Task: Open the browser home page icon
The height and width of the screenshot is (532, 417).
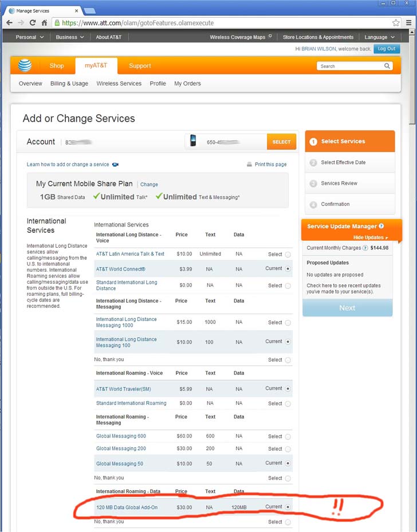Action: [x=44, y=23]
